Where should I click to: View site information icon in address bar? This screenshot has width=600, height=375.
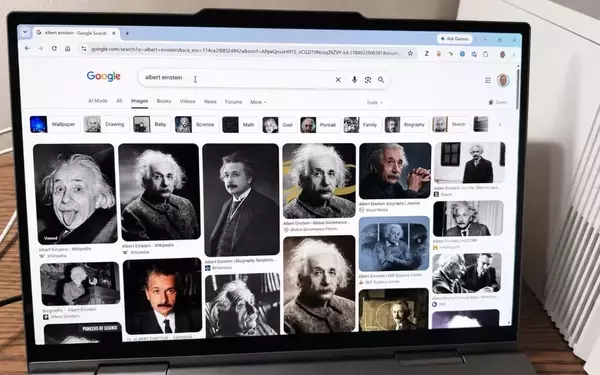[84, 49]
